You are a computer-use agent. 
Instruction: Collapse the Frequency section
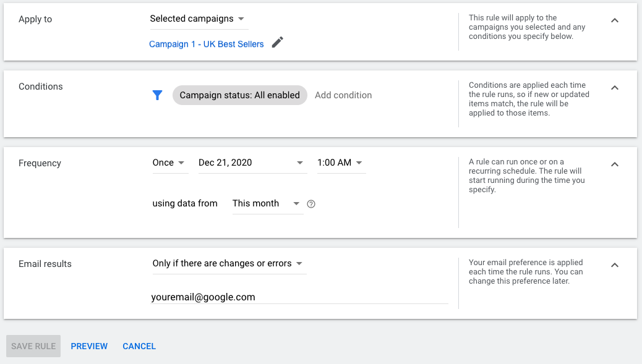pos(614,164)
